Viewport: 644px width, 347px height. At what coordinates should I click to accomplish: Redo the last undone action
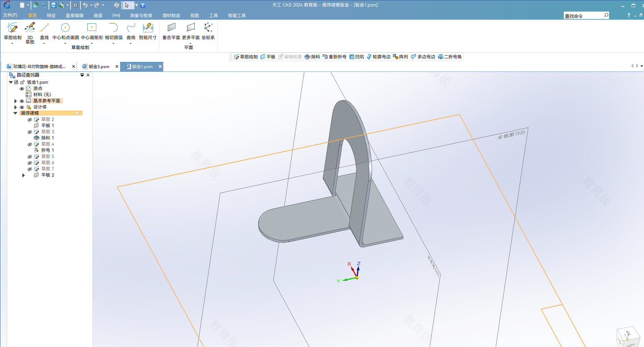[97, 5]
